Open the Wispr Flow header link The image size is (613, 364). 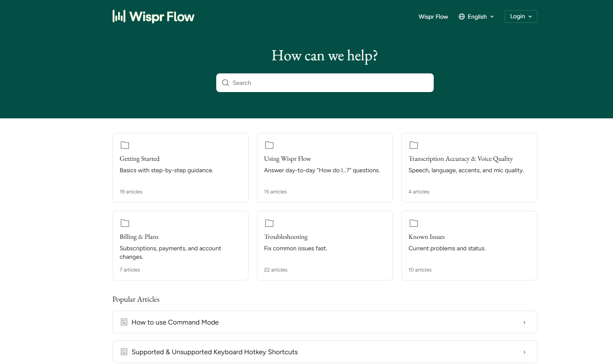point(433,17)
